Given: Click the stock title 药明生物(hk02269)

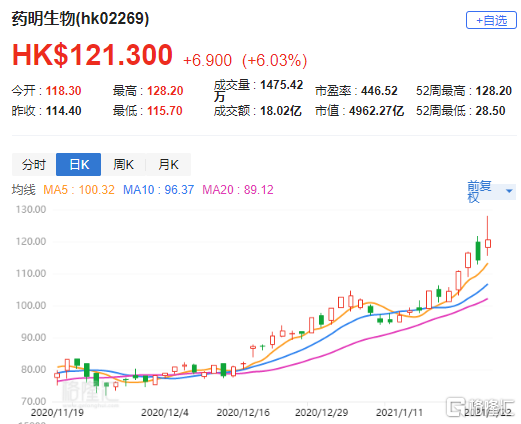Looking at the screenshot, I should pos(80,18).
